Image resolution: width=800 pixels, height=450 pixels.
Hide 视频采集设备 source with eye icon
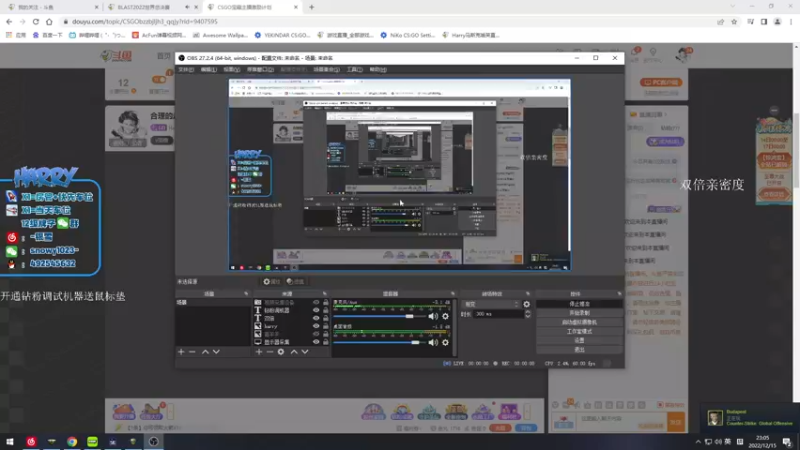click(316, 303)
